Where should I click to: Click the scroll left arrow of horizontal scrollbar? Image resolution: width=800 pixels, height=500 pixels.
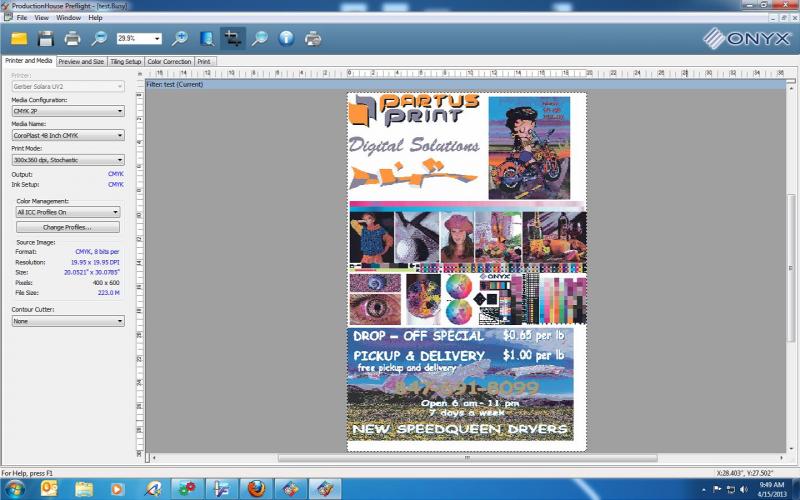[154, 458]
